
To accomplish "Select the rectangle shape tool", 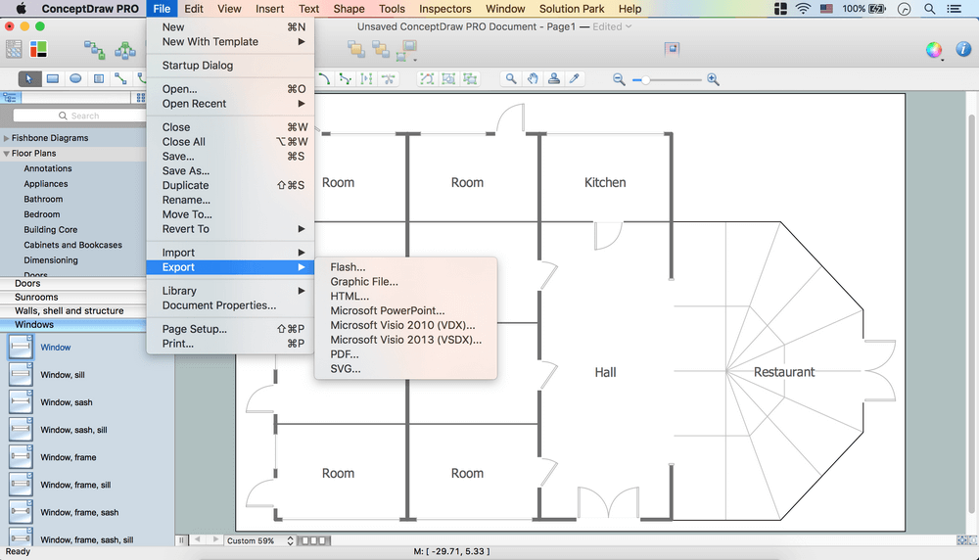I will (x=53, y=78).
